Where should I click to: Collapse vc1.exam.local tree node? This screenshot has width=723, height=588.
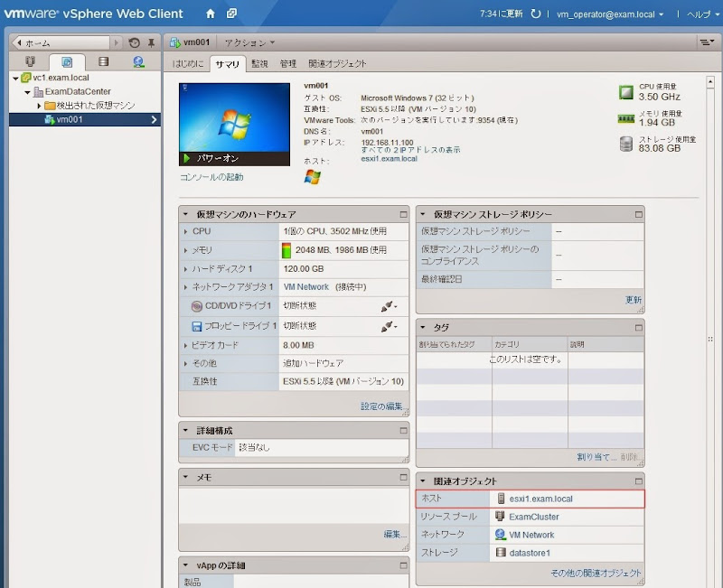point(15,78)
